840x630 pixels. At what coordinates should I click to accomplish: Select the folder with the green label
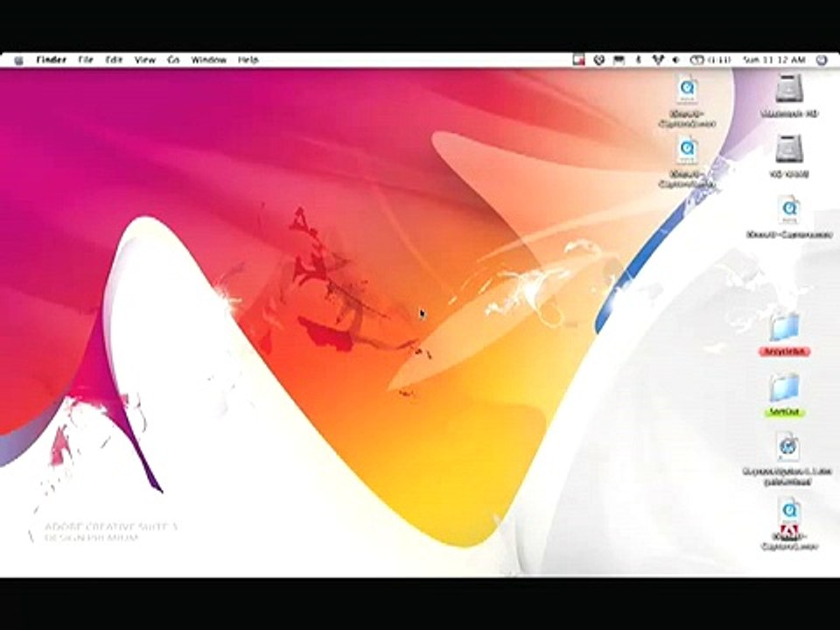785,388
